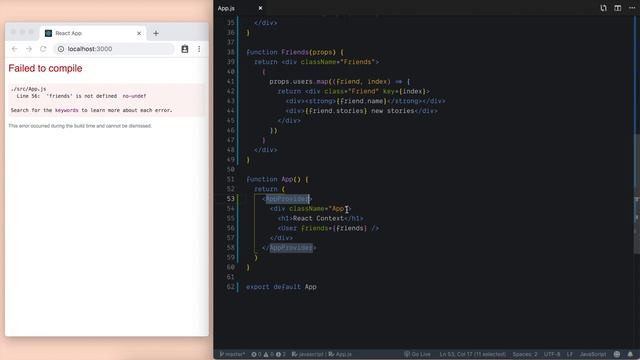Click line number 38 in the gutter

coord(231,52)
